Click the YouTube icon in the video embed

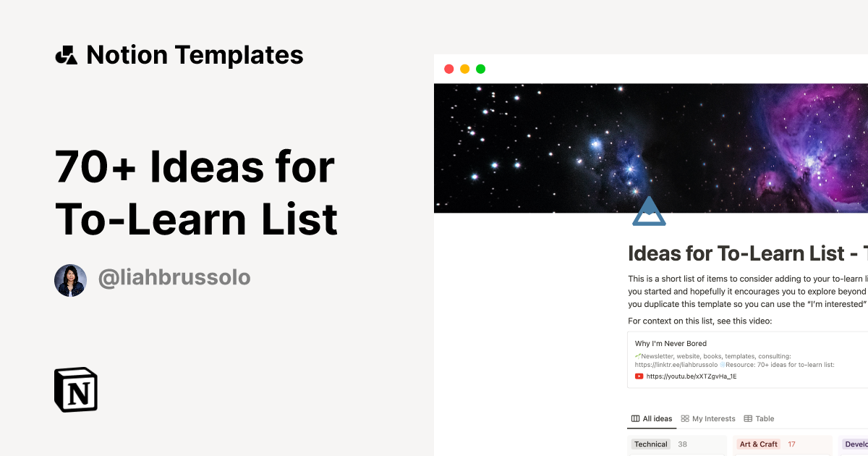639,376
